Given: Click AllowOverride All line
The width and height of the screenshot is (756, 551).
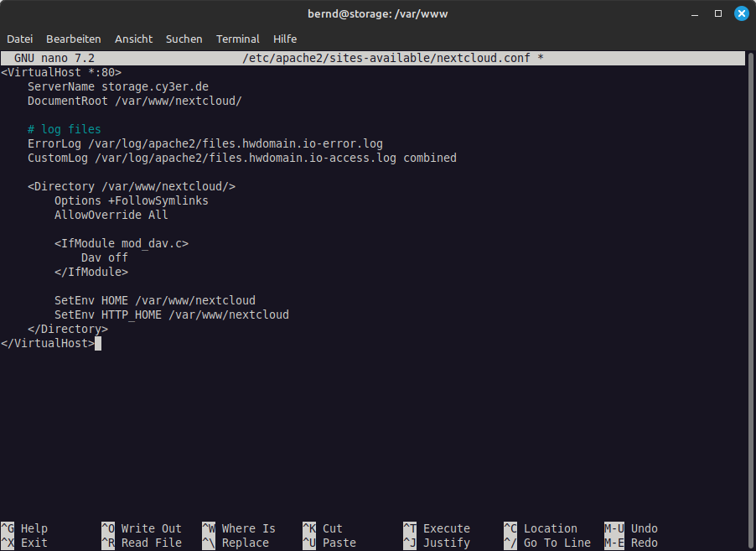Looking at the screenshot, I should pyautogui.click(x=111, y=215).
